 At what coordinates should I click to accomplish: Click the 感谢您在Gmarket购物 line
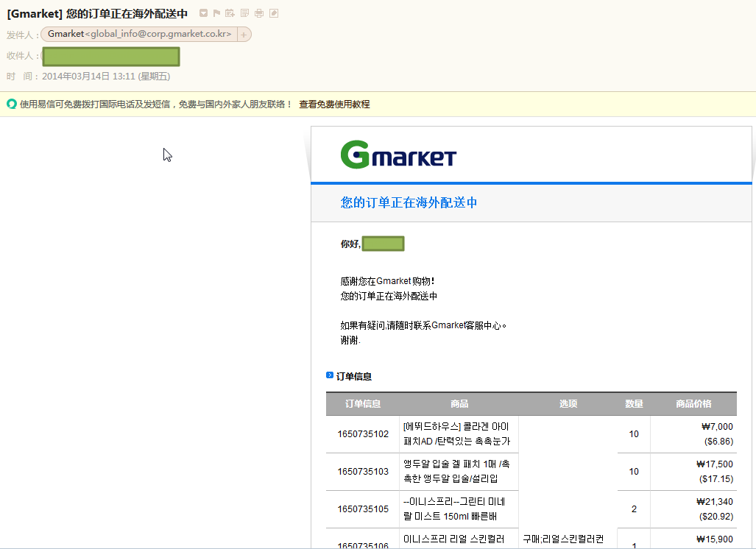coord(388,281)
